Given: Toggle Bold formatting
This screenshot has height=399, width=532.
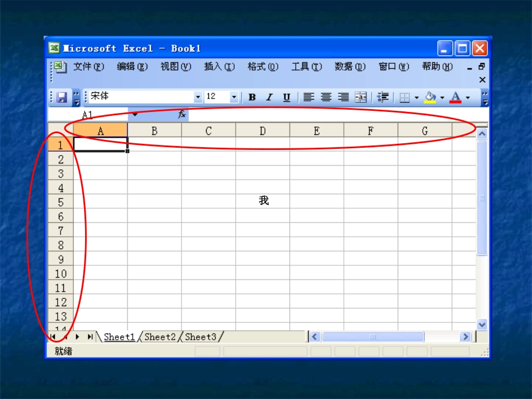Looking at the screenshot, I should pos(252,97).
